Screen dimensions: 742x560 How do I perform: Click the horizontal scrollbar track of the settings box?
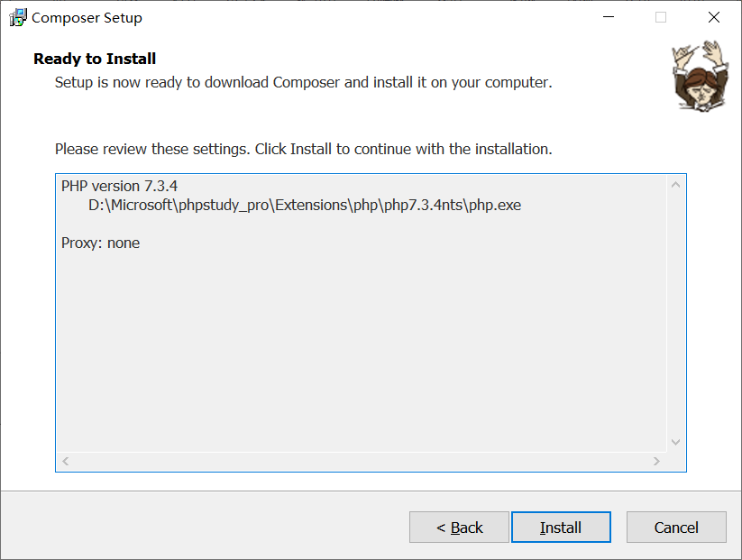pos(361,461)
